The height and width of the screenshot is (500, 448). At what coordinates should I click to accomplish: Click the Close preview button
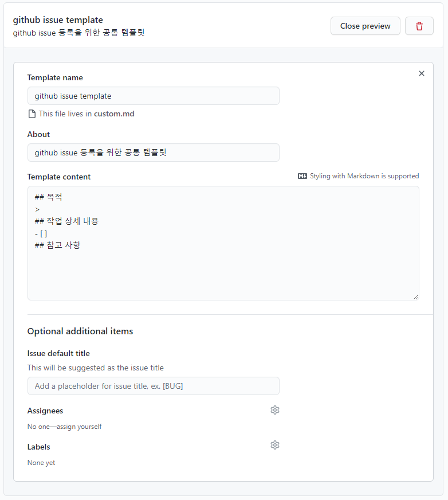[x=365, y=26]
